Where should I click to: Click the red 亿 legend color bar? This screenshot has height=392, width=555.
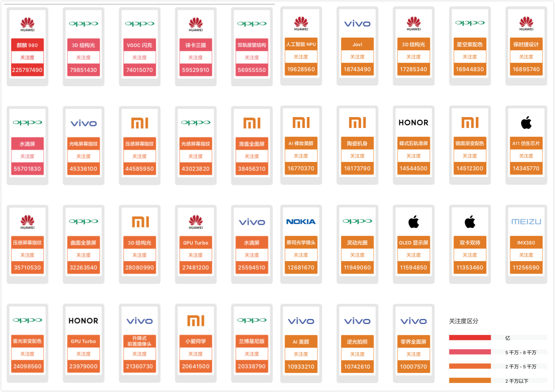tap(470, 337)
